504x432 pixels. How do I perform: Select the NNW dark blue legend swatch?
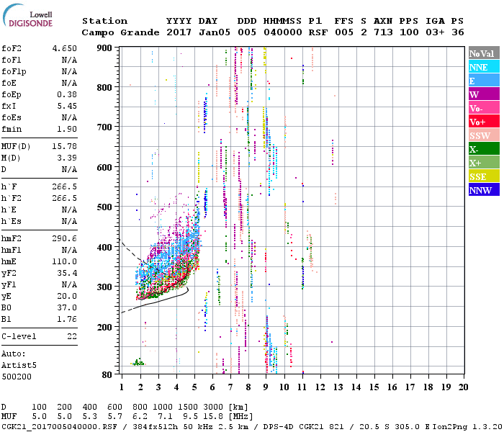click(x=484, y=189)
